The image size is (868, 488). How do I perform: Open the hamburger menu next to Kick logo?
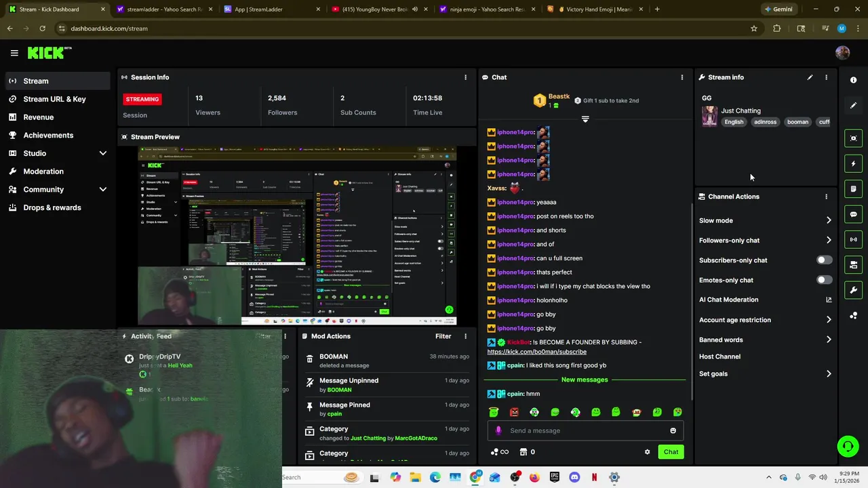tap(14, 53)
